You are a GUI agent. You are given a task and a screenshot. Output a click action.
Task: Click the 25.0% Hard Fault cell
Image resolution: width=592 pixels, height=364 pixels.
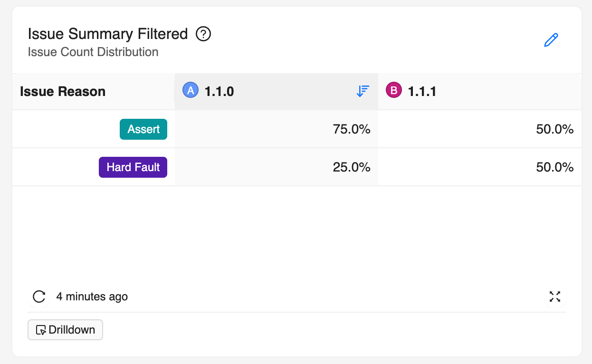(352, 167)
